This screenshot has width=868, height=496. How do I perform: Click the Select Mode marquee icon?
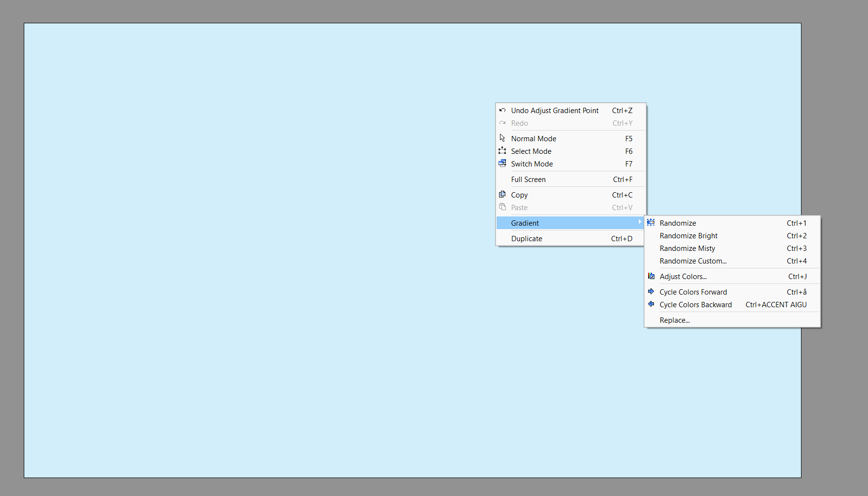point(502,151)
